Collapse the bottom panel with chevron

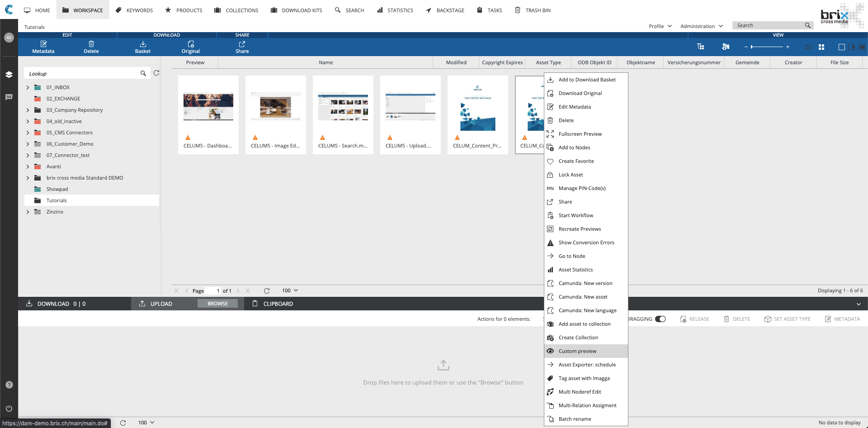(858, 304)
